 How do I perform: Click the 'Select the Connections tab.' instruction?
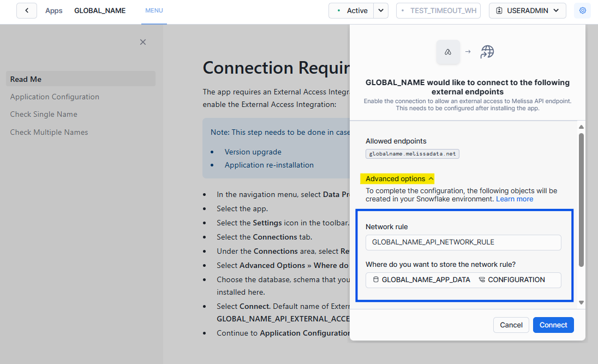[264, 237]
